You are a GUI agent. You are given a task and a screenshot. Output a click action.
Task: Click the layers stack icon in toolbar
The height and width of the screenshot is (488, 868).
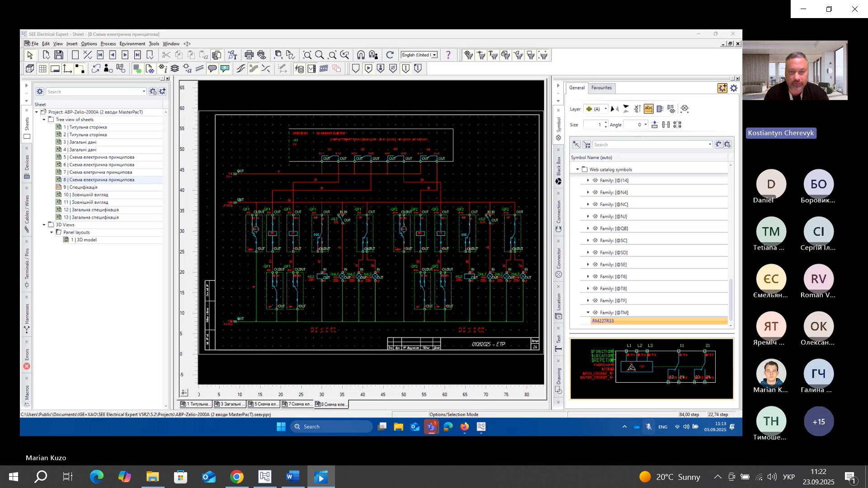(x=175, y=69)
